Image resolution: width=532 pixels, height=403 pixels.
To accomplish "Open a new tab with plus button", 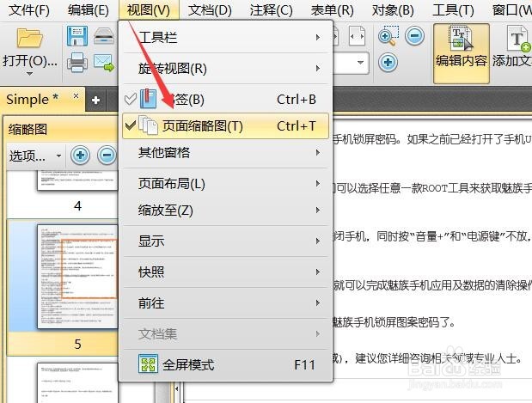I will 95,100.
